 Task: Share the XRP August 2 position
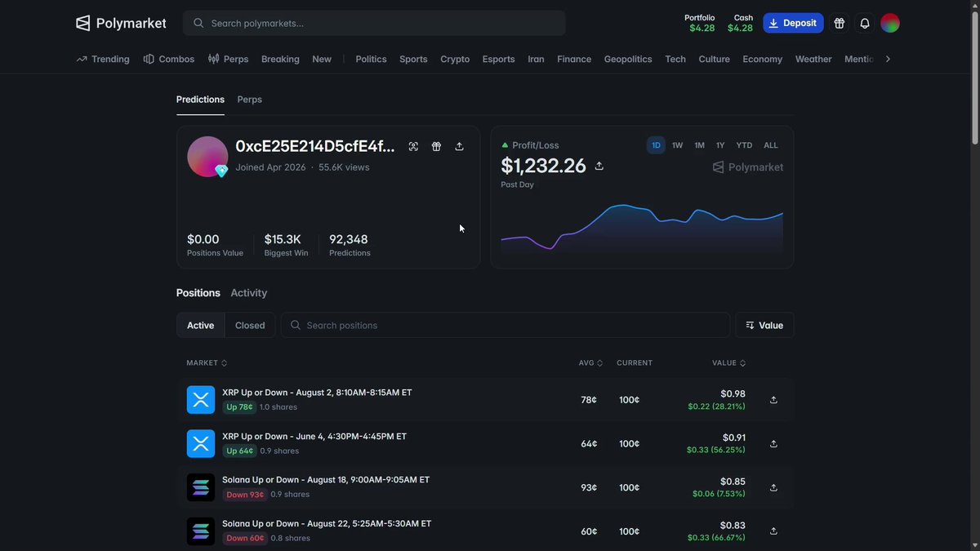(x=773, y=400)
